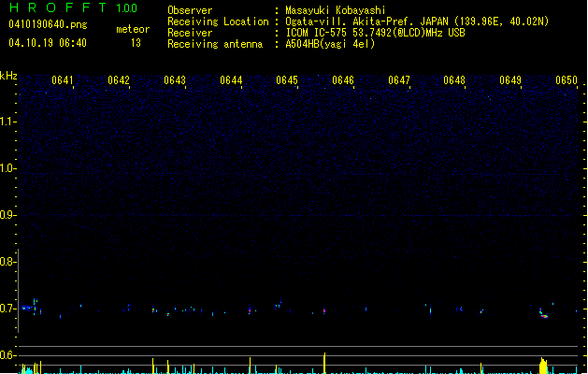Click the date stamp 04.10.19 06:40
This screenshot has width=588, height=374.
[48, 43]
